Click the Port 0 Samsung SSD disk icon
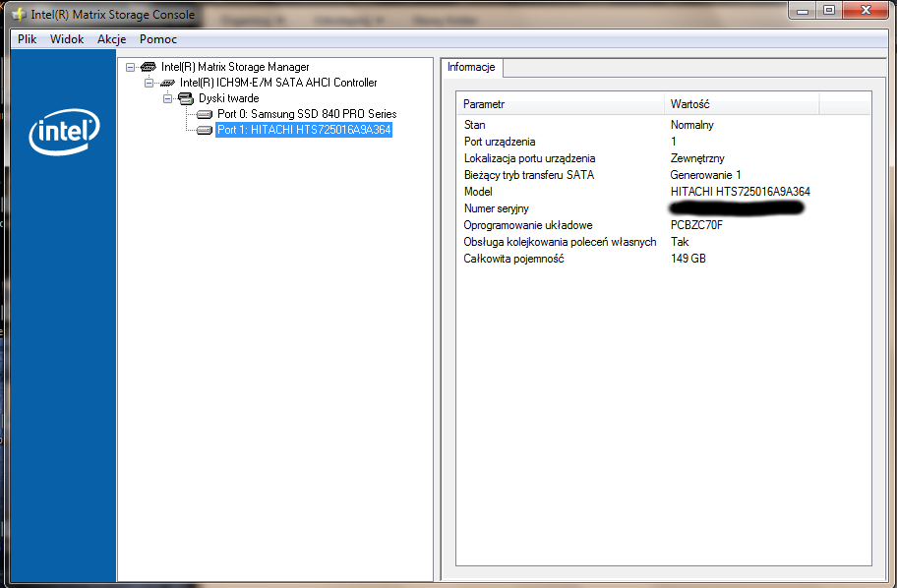The width and height of the screenshot is (897, 588). (205, 114)
